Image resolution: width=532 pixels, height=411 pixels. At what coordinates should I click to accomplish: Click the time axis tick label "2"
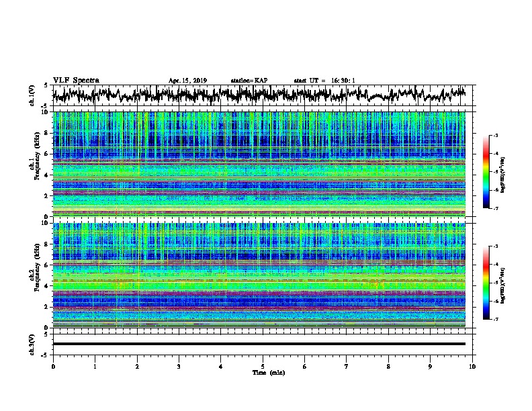click(x=137, y=366)
